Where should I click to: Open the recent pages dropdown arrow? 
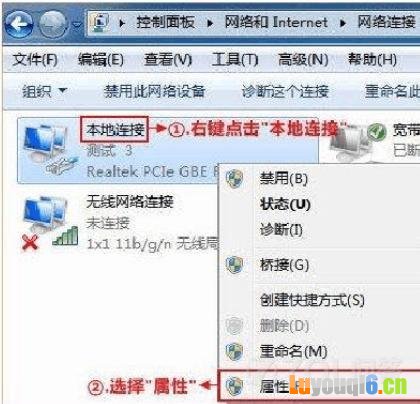coord(77,25)
